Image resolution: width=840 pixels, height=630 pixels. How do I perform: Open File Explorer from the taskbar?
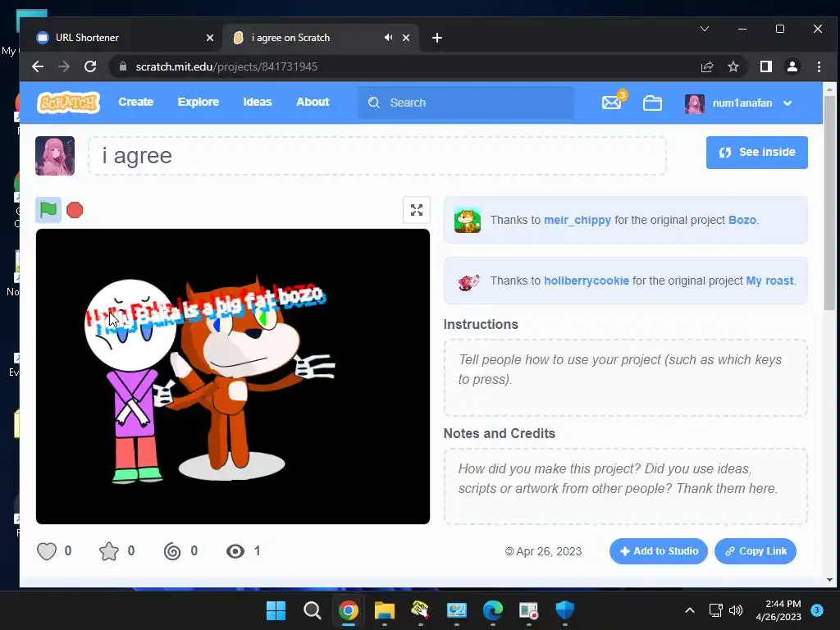tap(384, 610)
